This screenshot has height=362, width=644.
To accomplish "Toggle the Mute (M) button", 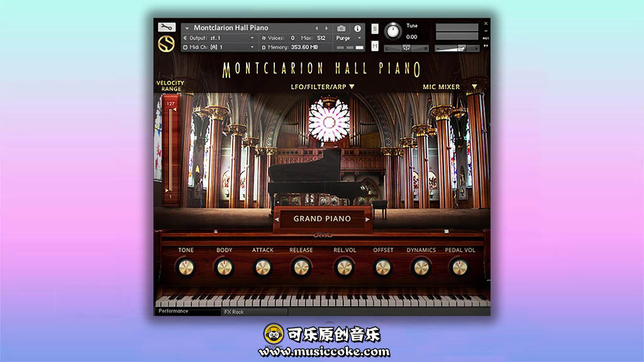I will point(375,46).
